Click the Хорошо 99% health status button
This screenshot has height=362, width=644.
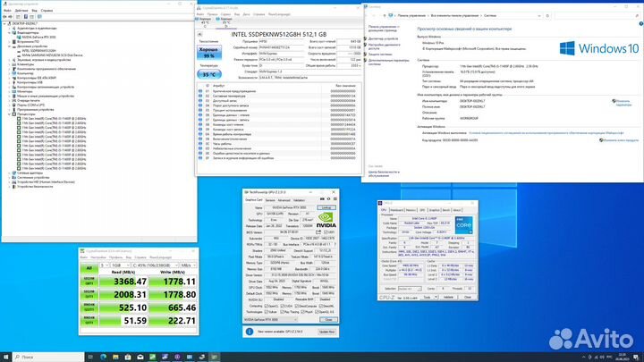[209, 53]
